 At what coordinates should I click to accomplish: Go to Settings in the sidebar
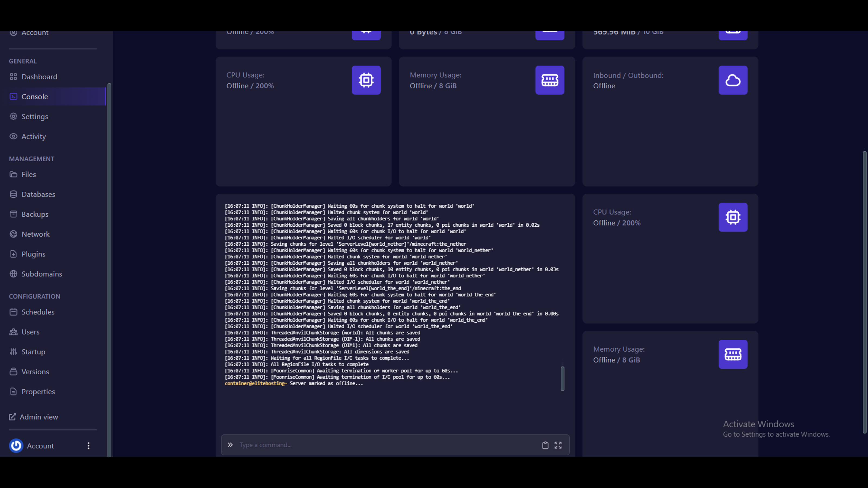coord(35,117)
